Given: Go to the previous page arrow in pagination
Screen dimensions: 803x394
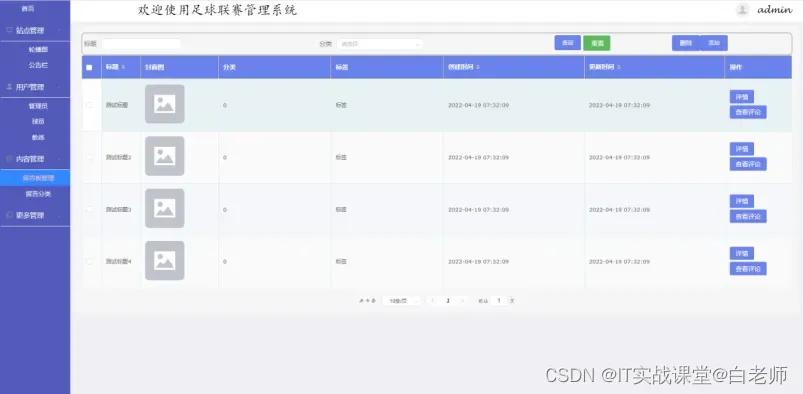Looking at the screenshot, I should pos(433,301).
